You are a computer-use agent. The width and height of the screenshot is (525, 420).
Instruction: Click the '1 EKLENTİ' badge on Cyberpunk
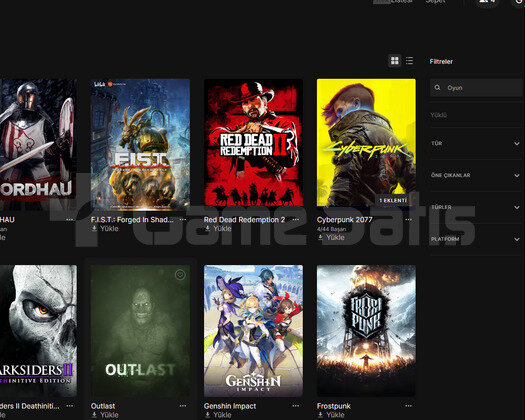[393, 200]
